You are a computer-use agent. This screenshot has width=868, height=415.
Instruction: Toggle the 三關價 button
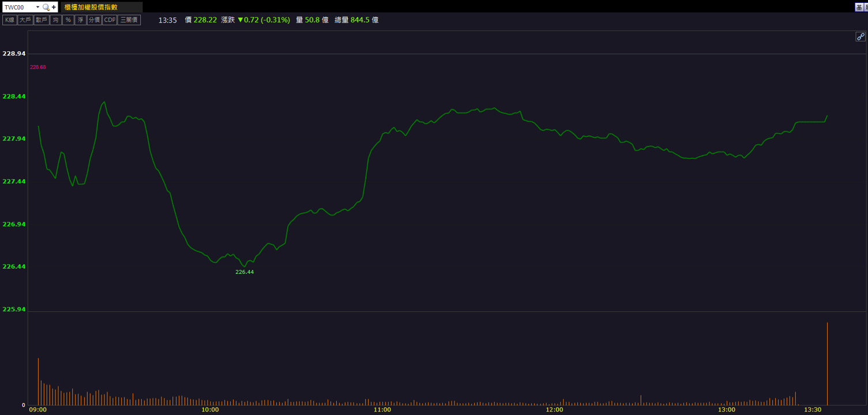click(x=129, y=20)
